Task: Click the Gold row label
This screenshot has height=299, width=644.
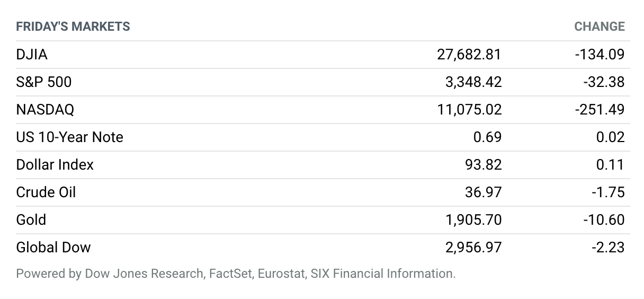Action: 31,219
